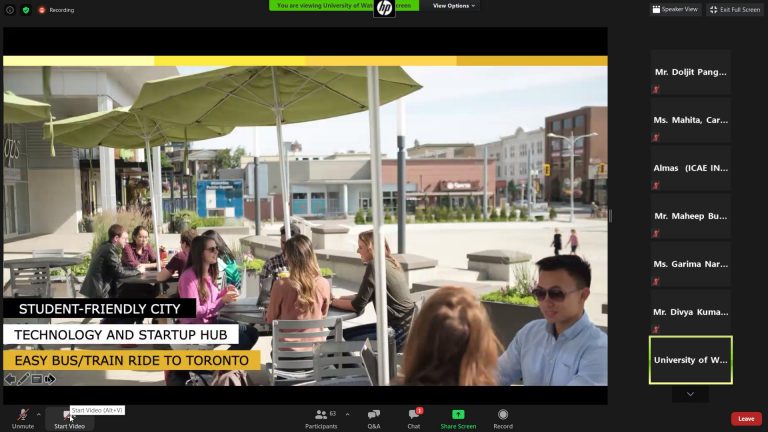
Task: Click the 'STUDENT-FRIENDLY CITY' slide caption
Action: click(x=99, y=309)
